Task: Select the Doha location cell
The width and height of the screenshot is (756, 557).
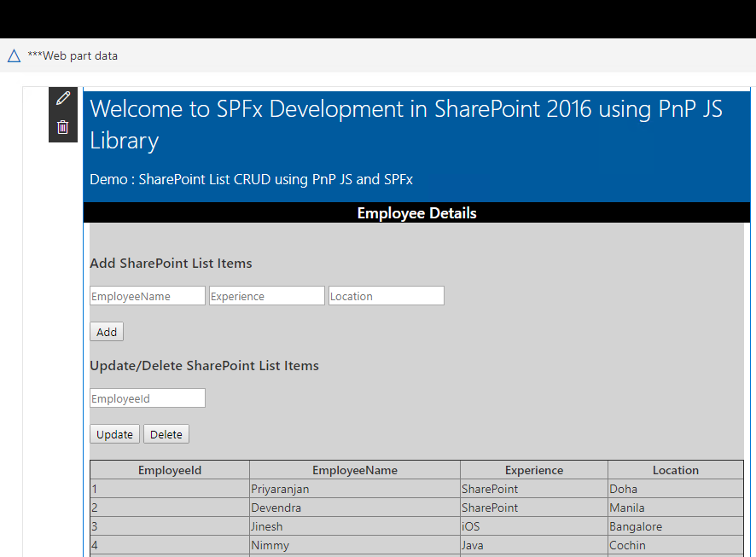Action: (676, 489)
